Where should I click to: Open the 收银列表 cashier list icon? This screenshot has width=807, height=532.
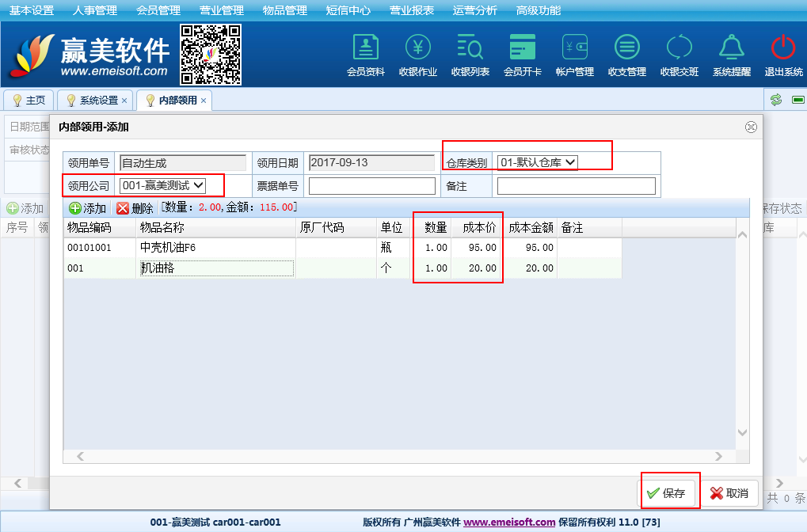point(470,48)
